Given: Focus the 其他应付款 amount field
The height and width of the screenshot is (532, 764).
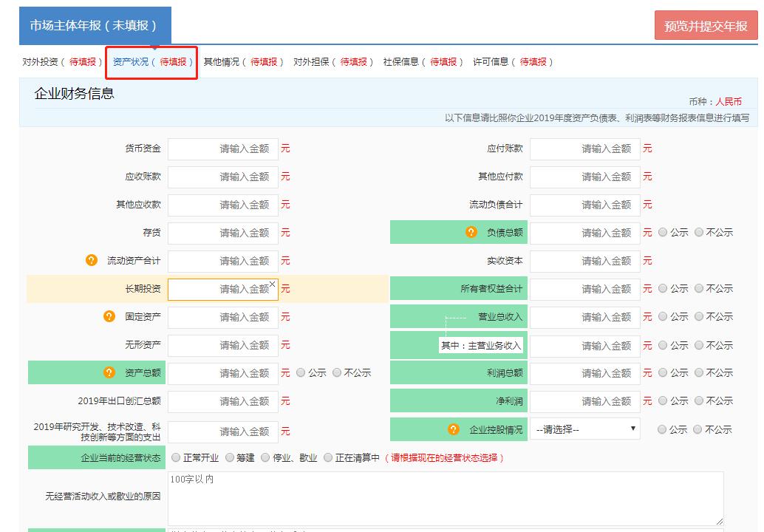Looking at the screenshot, I should click(x=585, y=177).
